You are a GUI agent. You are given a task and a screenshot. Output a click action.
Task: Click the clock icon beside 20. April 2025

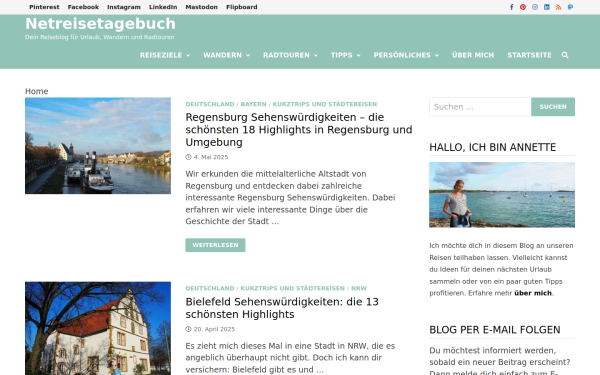point(188,329)
